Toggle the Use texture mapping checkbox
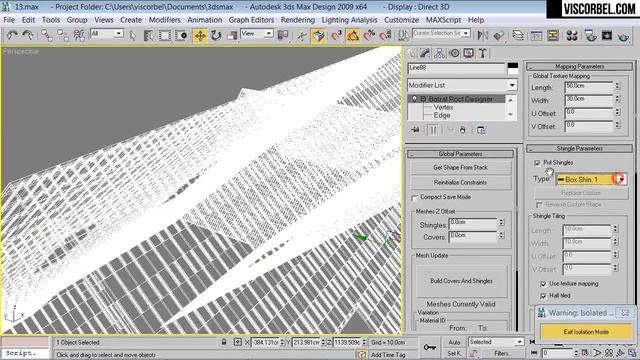Viewport: 640px width, 360px height. (543, 284)
